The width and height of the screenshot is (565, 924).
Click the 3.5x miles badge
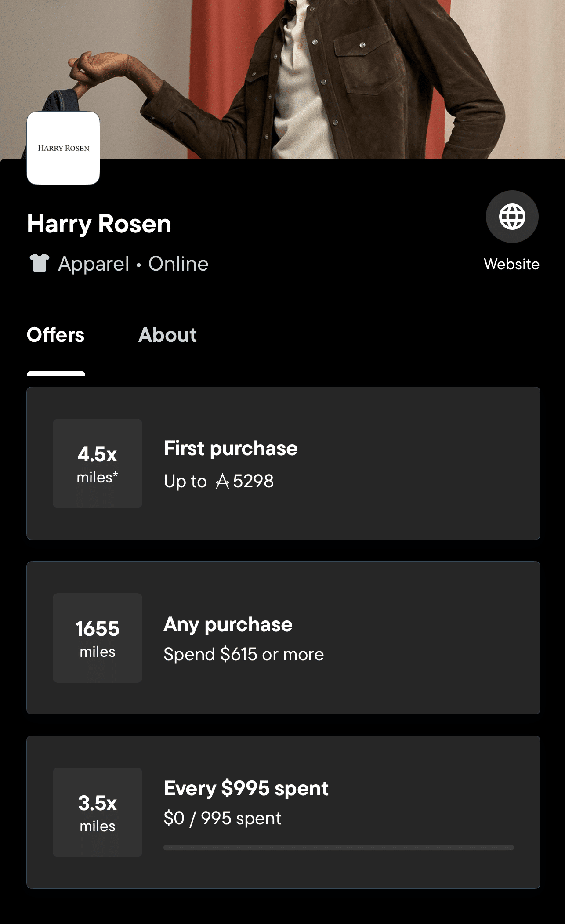pyautogui.click(x=98, y=812)
